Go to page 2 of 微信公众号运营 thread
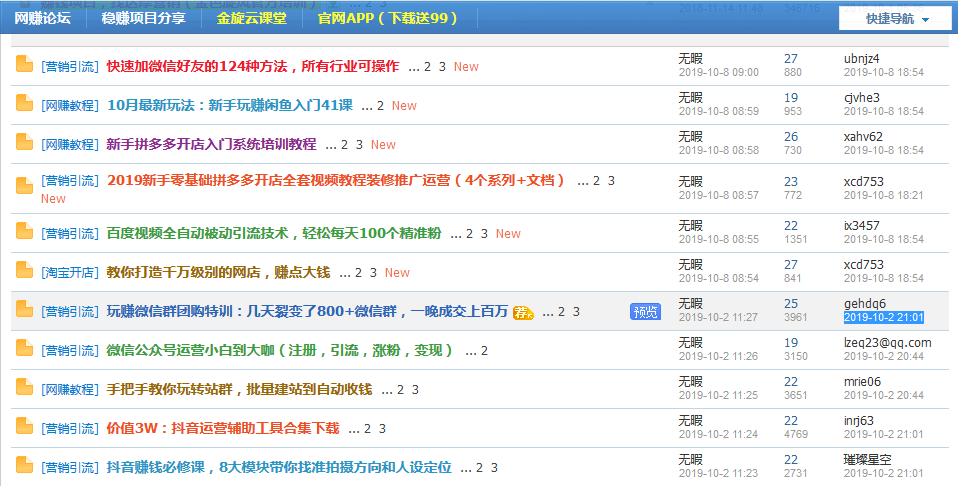 (x=484, y=351)
